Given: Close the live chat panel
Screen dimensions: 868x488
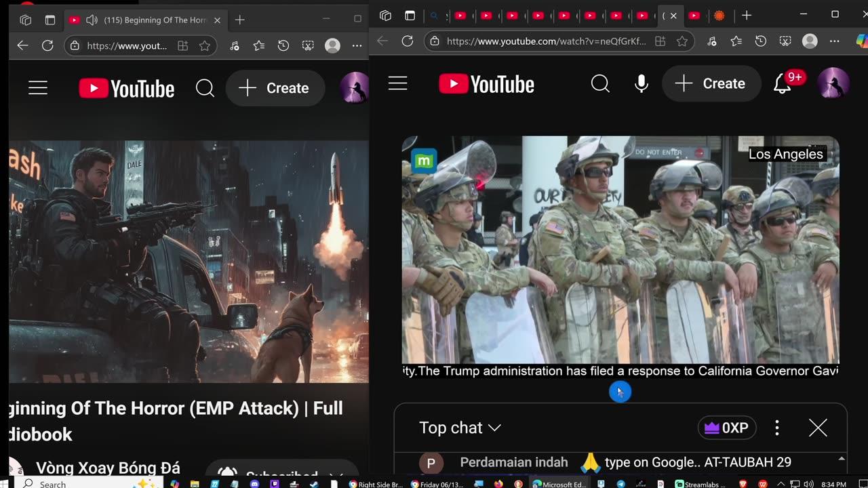Looking at the screenshot, I should click(818, 428).
